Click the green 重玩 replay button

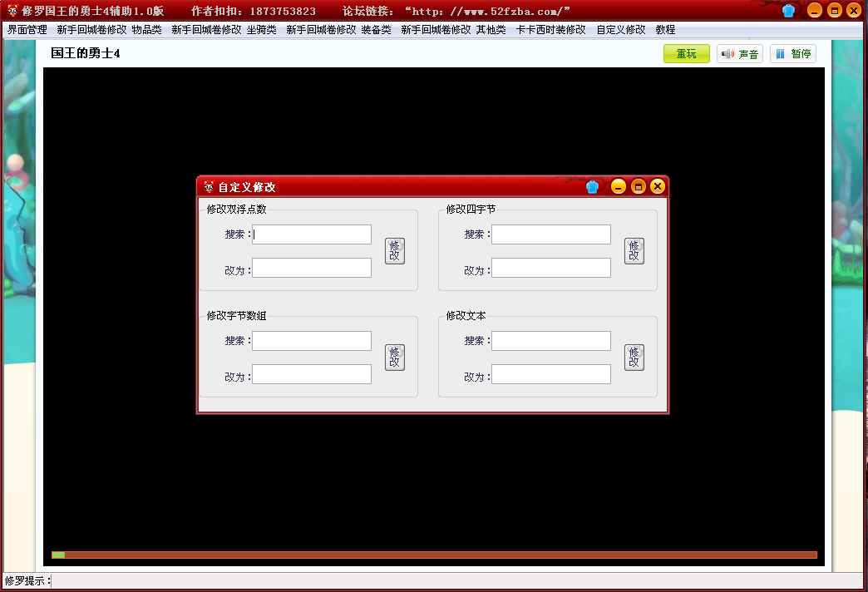pos(687,54)
